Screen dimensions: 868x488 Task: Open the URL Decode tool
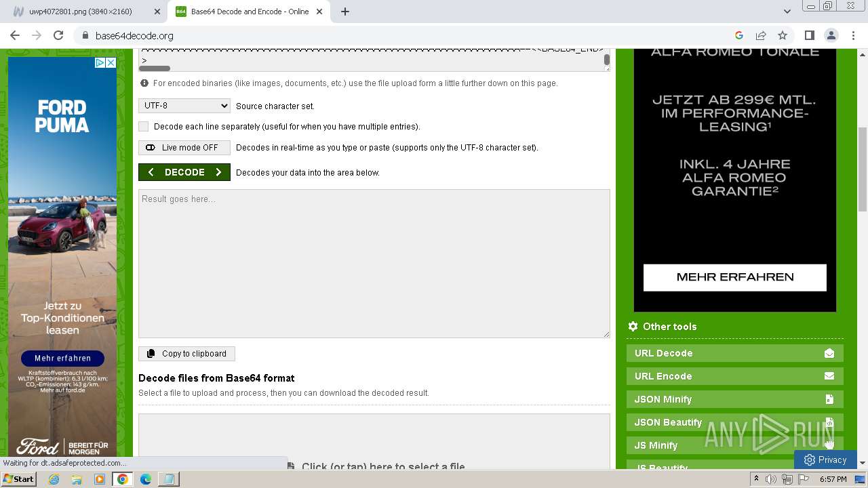click(x=735, y=353)
